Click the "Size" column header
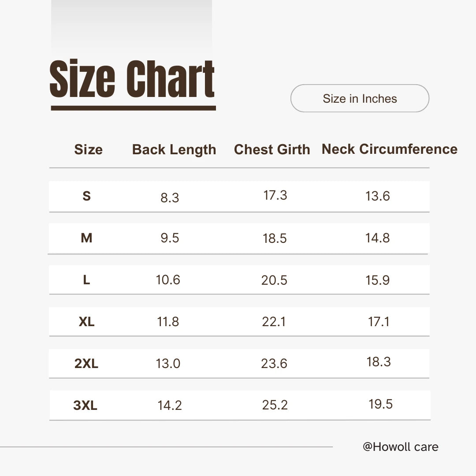The width and height of the screenshot is (476, 476). point(88,150)
